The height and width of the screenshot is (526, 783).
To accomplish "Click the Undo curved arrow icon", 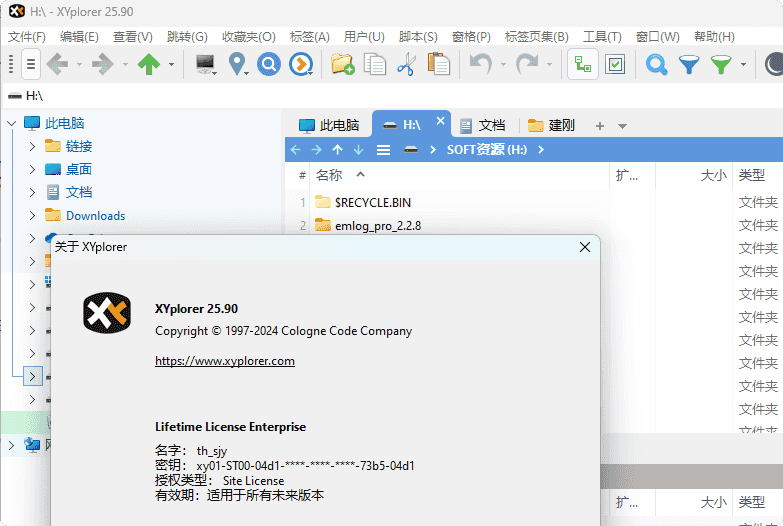I will 480,64.
